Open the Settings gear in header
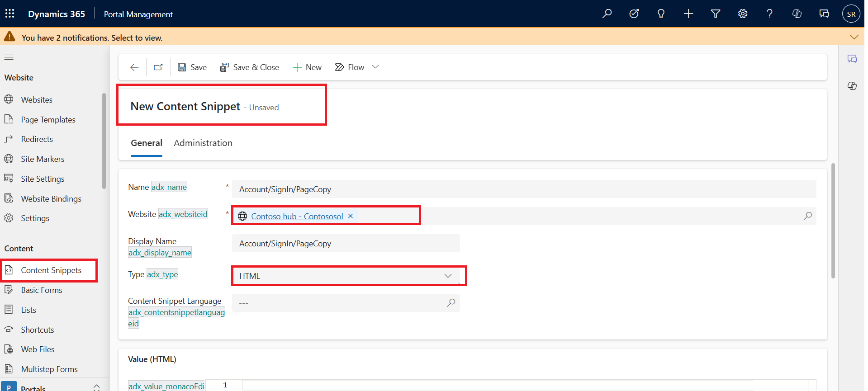The image size is (868, 391). pos(743,14)
